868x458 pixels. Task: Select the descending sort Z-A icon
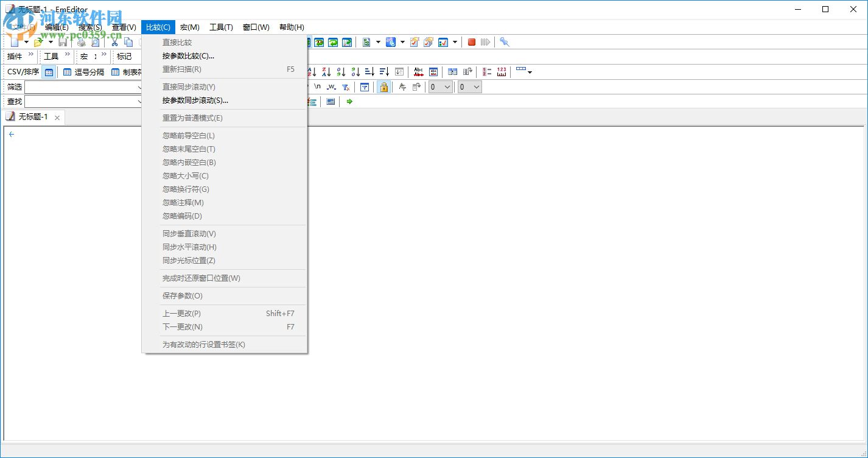(x=326, y=71)
